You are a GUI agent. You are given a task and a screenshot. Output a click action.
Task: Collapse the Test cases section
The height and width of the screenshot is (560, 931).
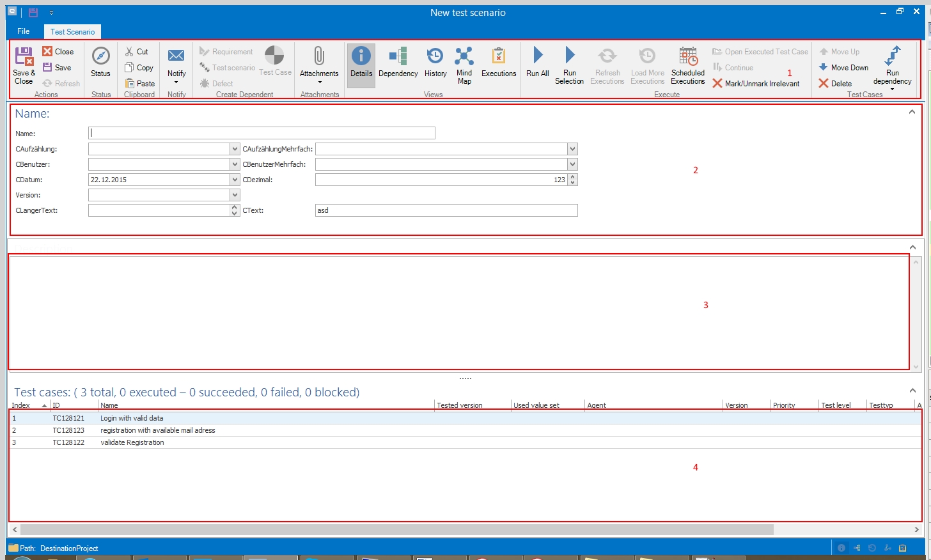(x=912, y=391)
